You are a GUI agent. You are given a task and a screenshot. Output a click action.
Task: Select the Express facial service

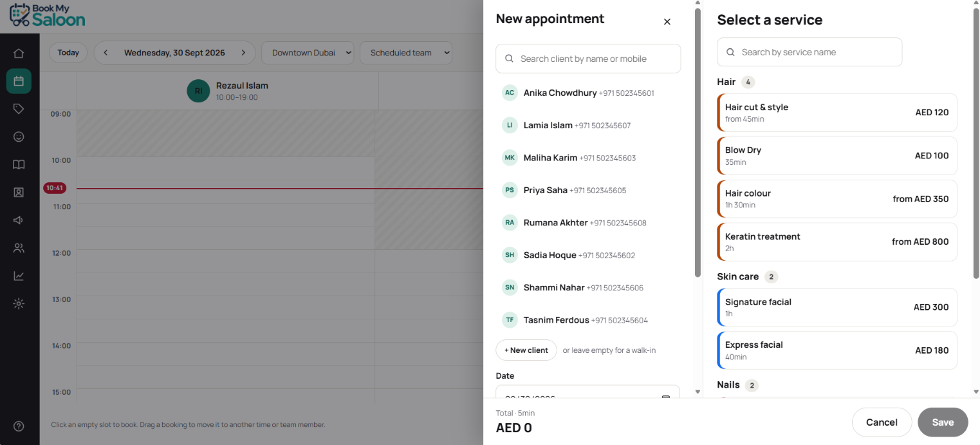point(837,350)
